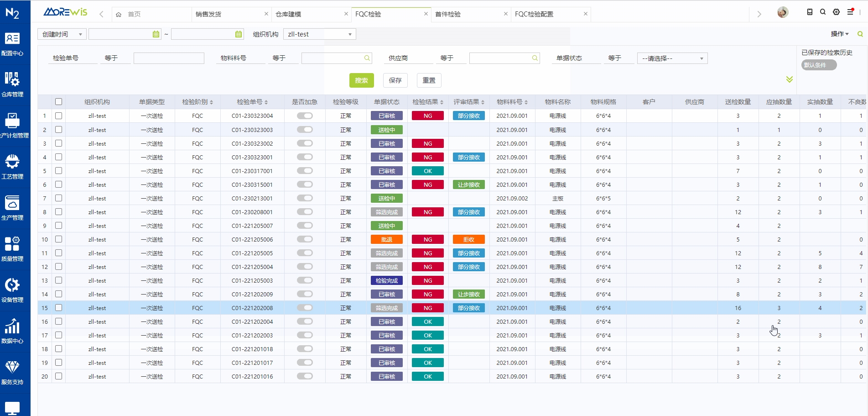Open the 单据状态 请选择 dropdown

pos(672,58)
